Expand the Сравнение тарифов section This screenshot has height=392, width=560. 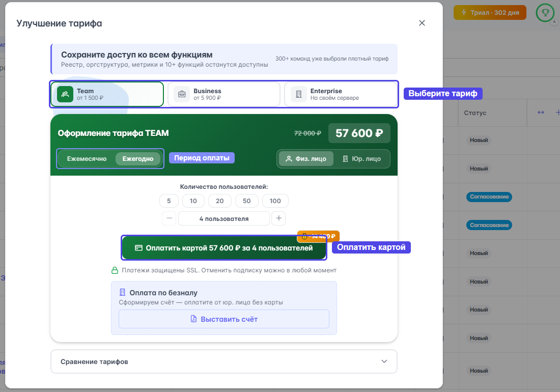[x=224, y=361]
